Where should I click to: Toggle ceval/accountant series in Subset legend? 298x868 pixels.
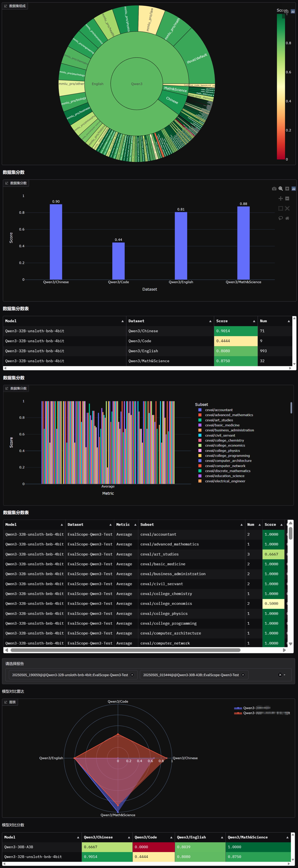(219, 410)
